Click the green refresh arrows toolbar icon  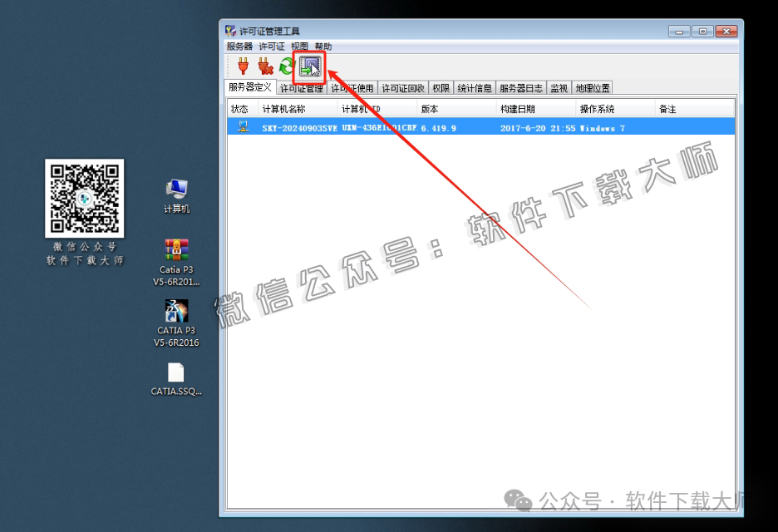(288, 66)
